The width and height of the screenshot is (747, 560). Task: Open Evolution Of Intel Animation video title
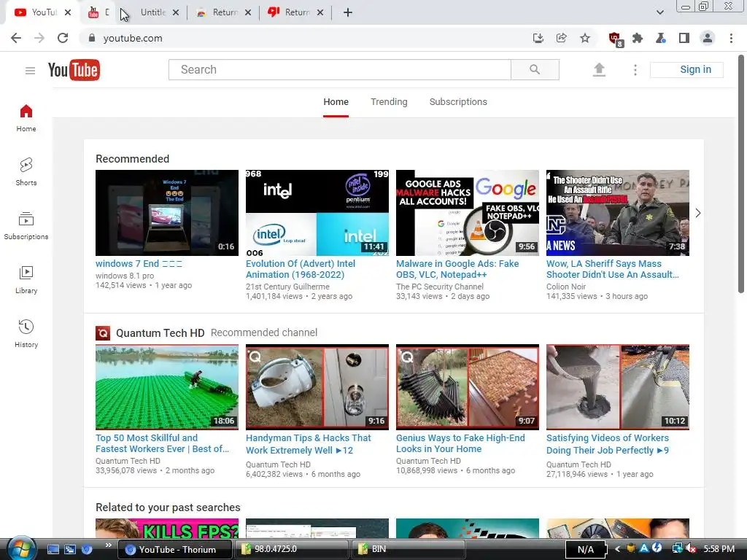(301, 269)
